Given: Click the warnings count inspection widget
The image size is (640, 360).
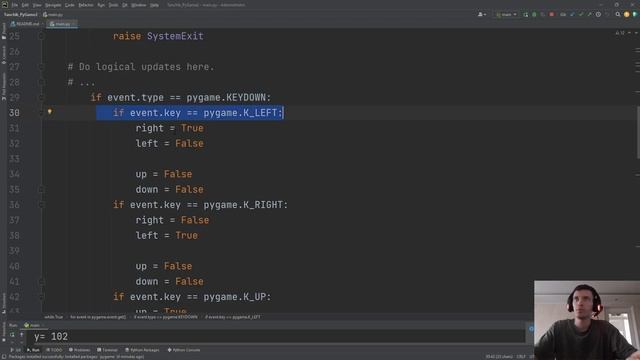Looking at the screenshot, I should (x=620, y=33).
